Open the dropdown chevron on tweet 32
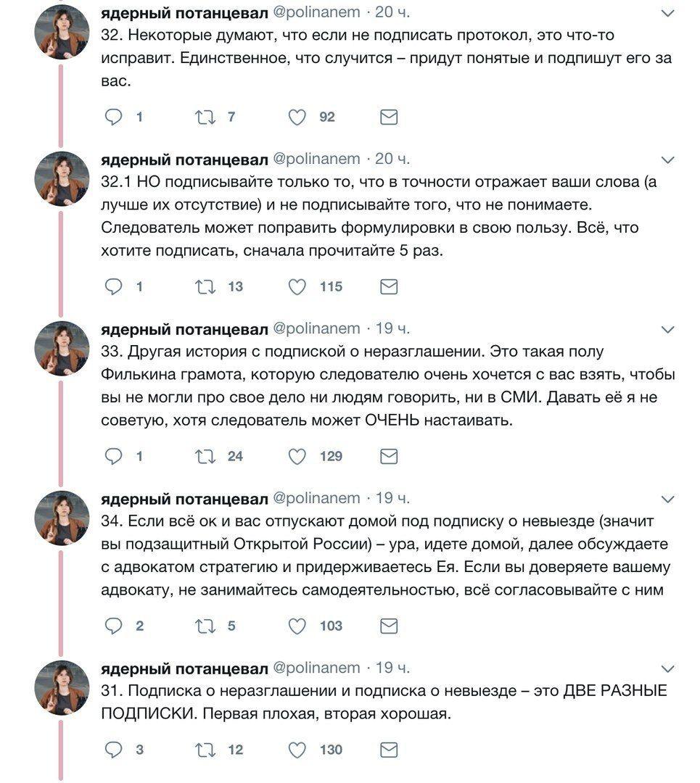Screen dimensions: 700x783 click(668, 14)
